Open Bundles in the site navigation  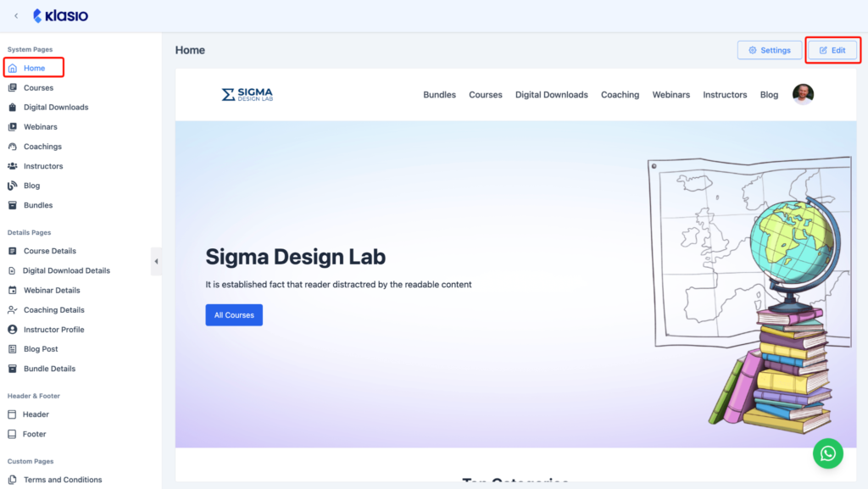440,95
